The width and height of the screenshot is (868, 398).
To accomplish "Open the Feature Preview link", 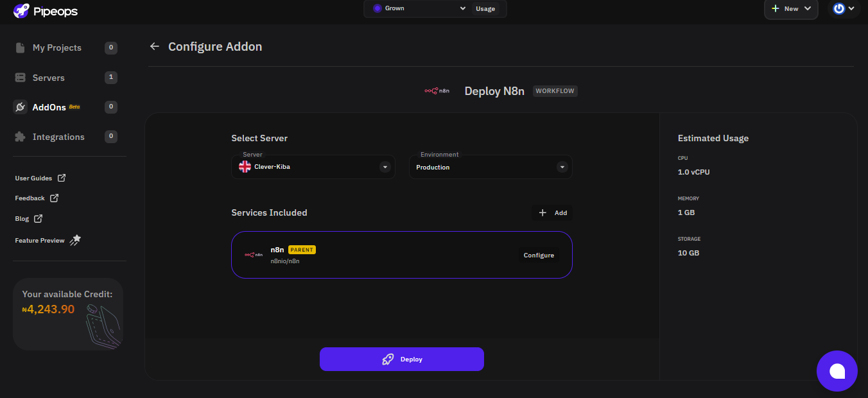I will (x=48, y=240).
